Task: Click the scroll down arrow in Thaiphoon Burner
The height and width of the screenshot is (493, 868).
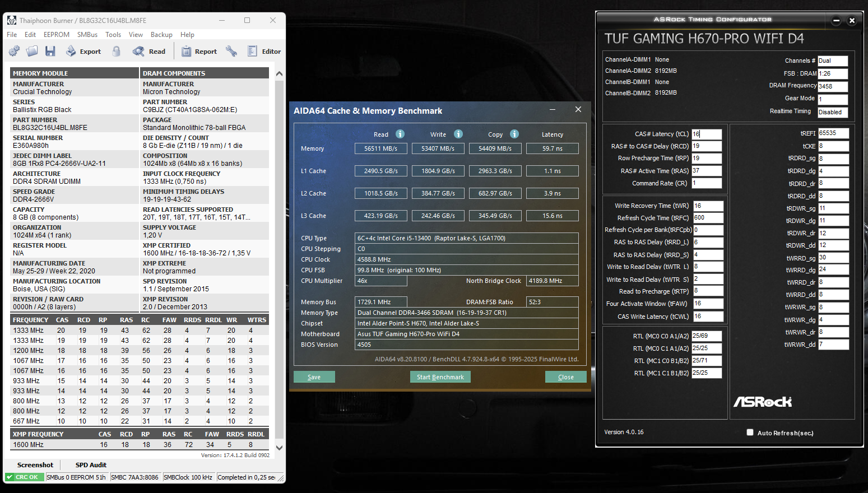Action: [x=279, y=448]
